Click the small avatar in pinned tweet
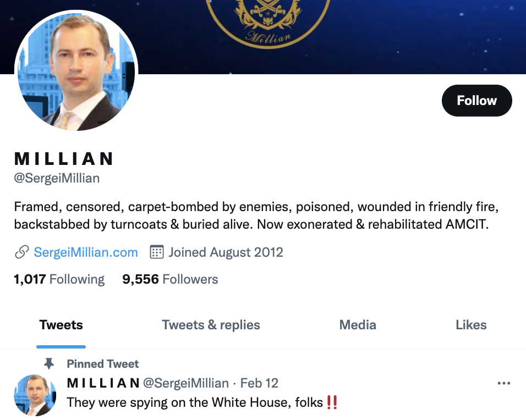The width and height of the screenshot is (526, 420). (35, 395)
